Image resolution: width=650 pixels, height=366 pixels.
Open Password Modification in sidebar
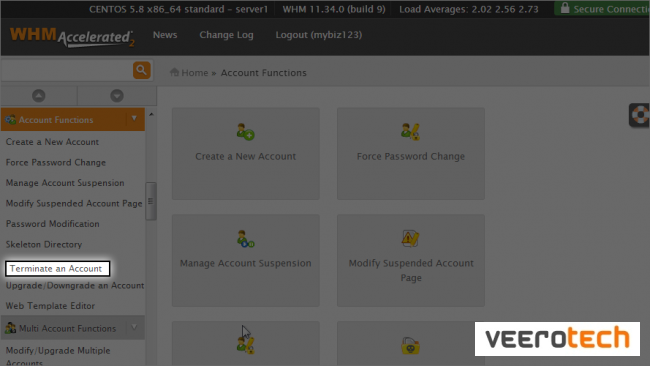click(53, 224)
